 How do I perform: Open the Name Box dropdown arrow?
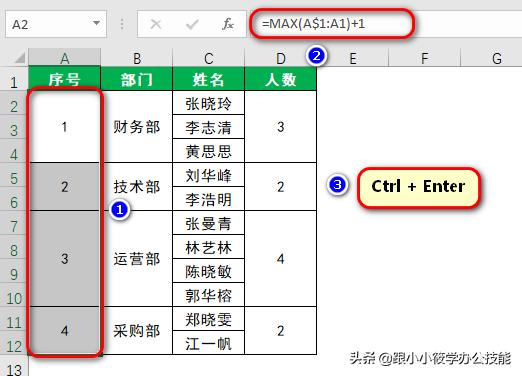tap(96, 23)
